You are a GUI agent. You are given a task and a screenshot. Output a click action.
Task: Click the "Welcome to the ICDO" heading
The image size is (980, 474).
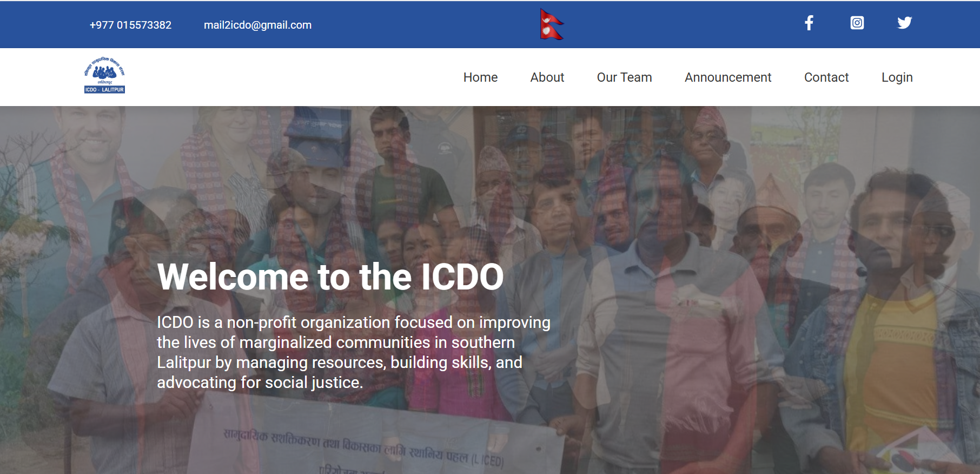330,277
